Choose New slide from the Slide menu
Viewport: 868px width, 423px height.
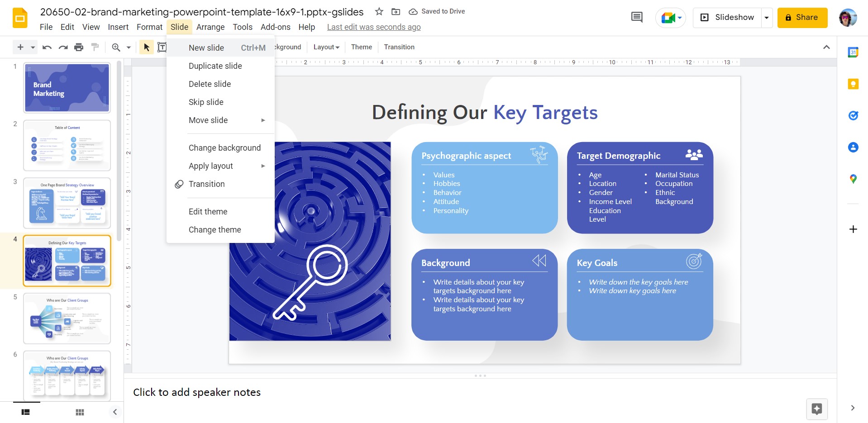click(x=206, y=48)
